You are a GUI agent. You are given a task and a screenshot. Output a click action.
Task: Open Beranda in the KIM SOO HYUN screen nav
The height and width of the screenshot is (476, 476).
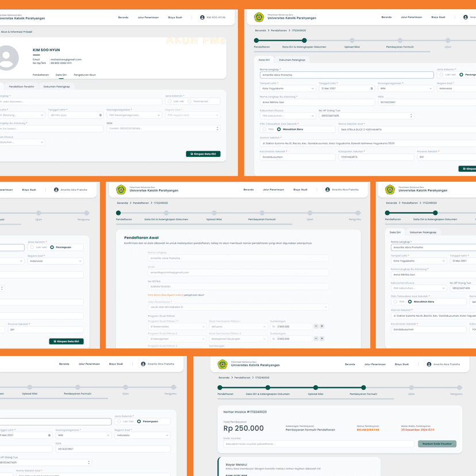pyautogui.click(x=123, y=17)
